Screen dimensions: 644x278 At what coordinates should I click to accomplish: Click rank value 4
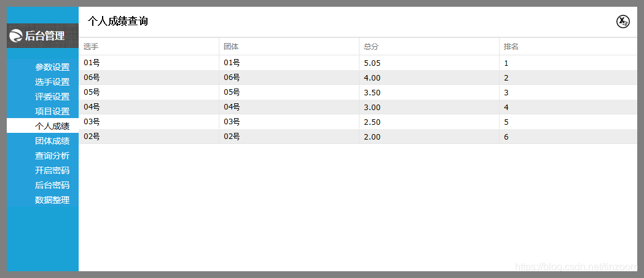click(568, 107)
